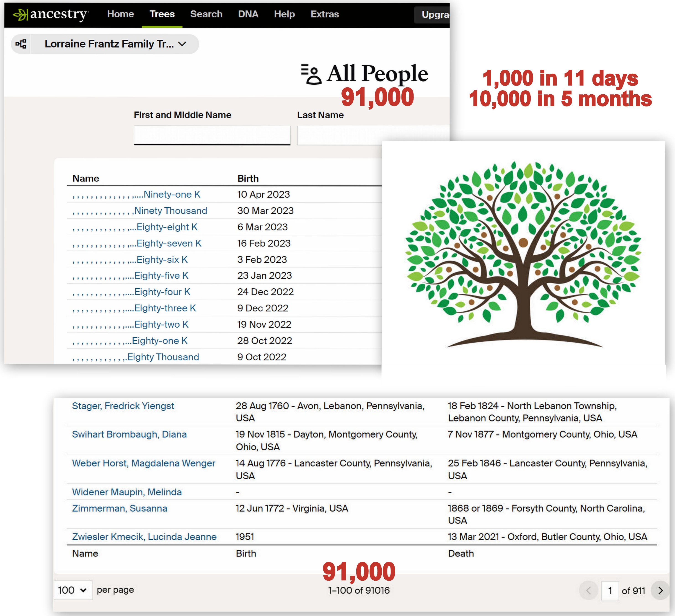The width and height of the screenshot is (675, 616).
Task: Open the tree view icon button
Action: 21,44
